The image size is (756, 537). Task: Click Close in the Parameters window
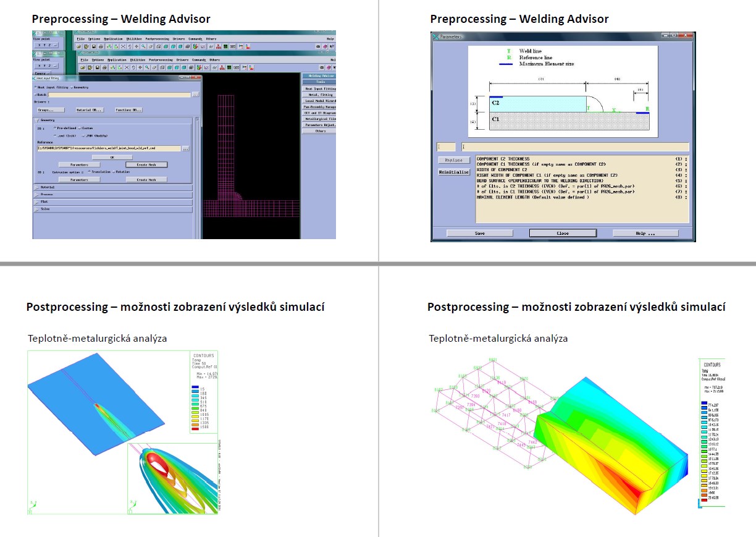[562, 233]
